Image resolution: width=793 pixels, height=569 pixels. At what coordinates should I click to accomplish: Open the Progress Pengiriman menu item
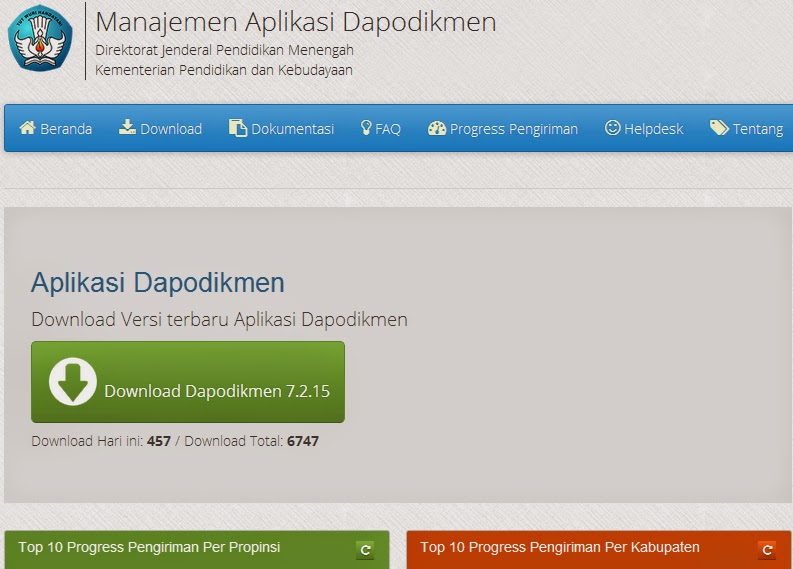[503, 128]
